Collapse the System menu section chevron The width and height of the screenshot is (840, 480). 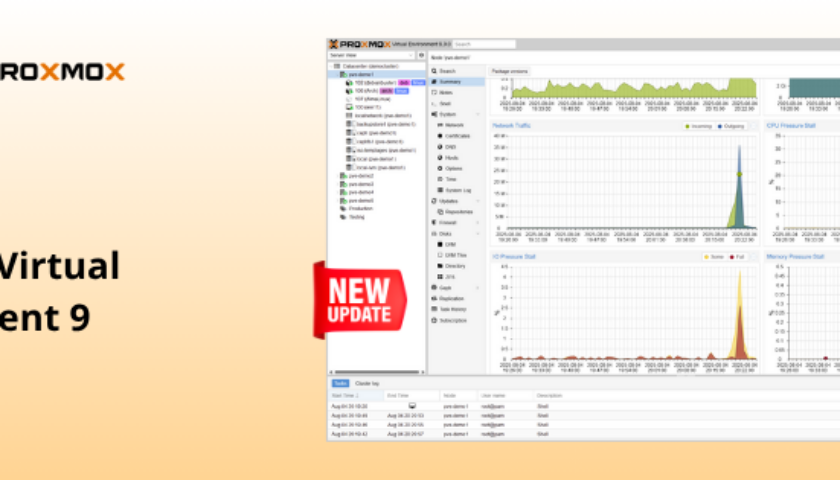click(x=478, y=114)
